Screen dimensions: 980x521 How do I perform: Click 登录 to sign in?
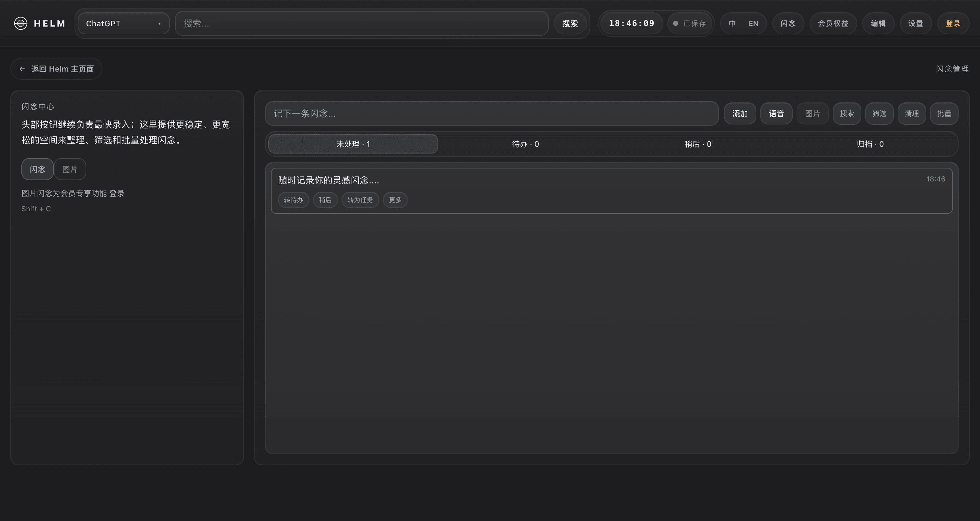point(953,23)
